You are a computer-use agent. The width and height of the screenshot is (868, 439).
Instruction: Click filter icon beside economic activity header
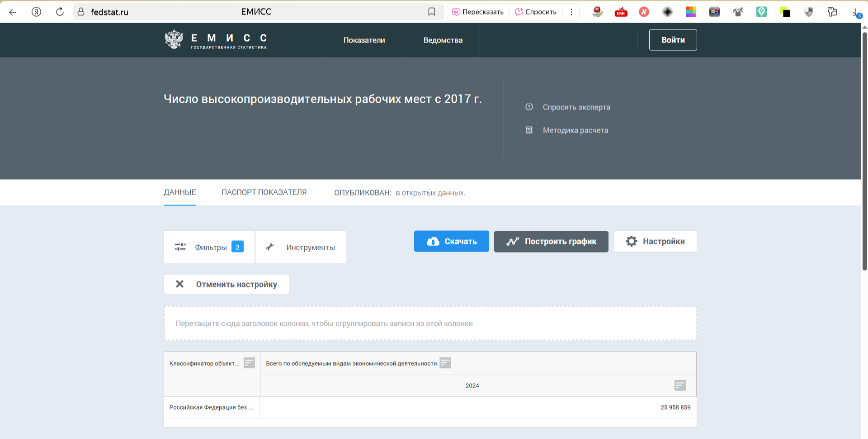pos(445,363)
